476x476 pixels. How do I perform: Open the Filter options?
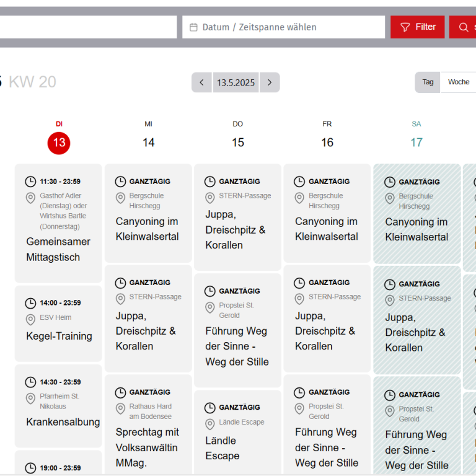(x=417, y=27)
